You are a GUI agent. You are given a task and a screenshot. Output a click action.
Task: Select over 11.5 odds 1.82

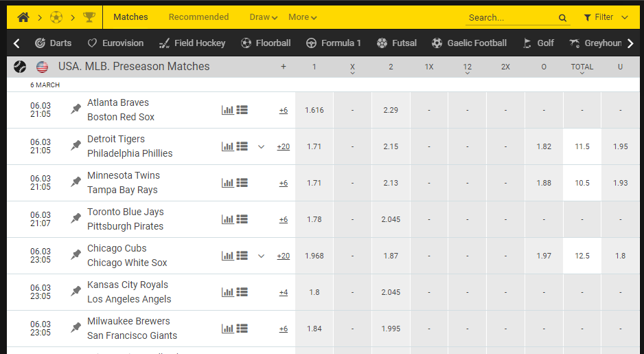click(544, 146)
